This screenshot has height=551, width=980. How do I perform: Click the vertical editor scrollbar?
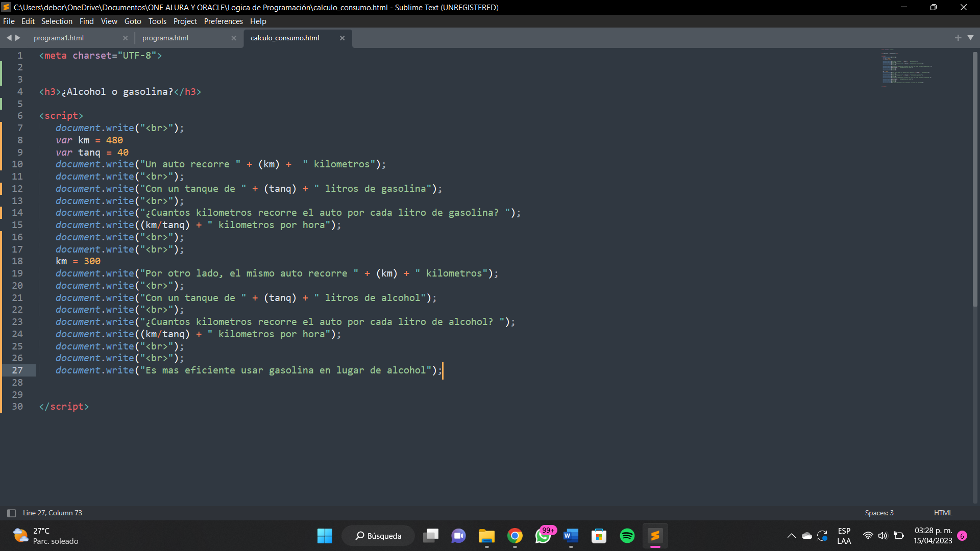point(975,179)
